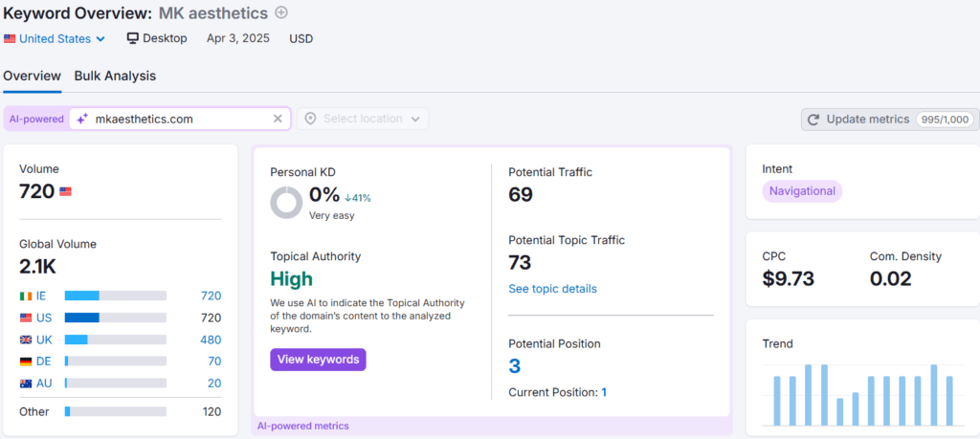Click the DE country link
This screenshot has width=980, height=439.
(44, 362)
